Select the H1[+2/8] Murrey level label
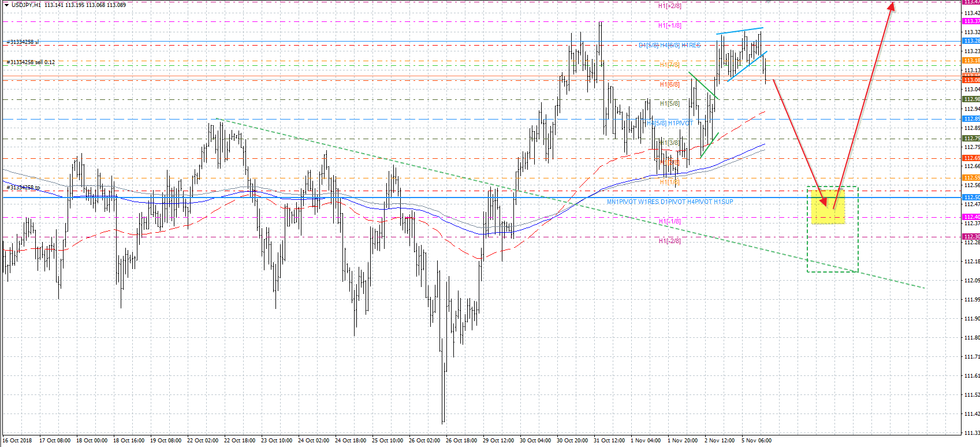Screen dimensions: 980x447 (670, 6)
